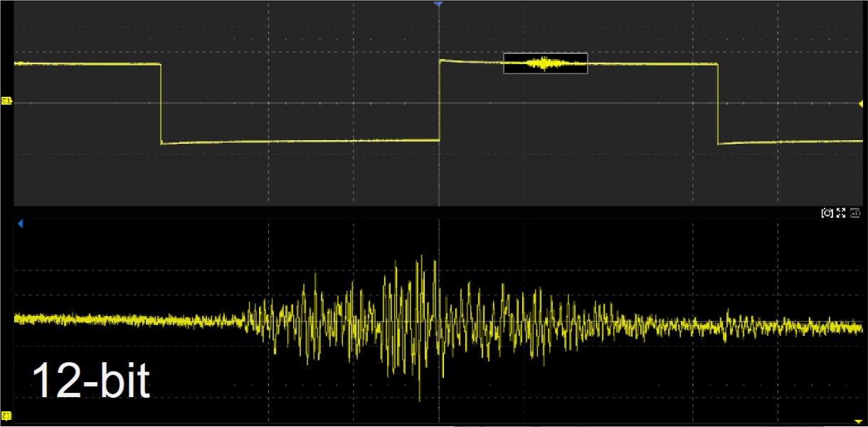The width and height of the screenshot is (868, 427).
Task: Click the blue left arrow in zoom pane
Action: pos(20,223)
